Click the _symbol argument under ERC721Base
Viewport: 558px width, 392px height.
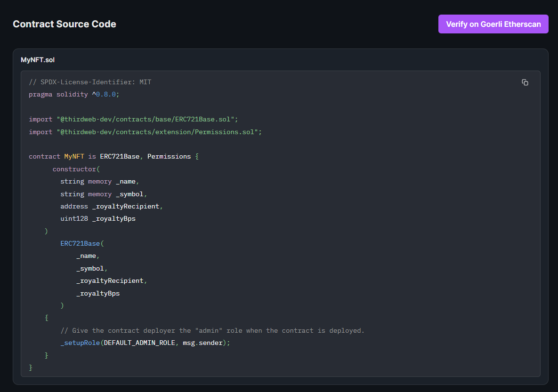[x=92, y=268]
